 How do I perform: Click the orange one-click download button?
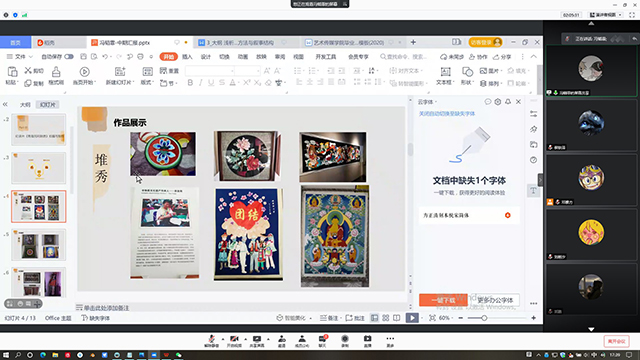[443, 300]
